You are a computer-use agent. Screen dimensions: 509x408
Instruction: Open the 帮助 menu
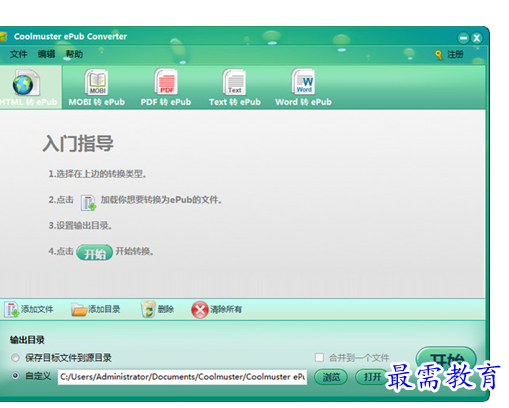click(x=74, y=54)
